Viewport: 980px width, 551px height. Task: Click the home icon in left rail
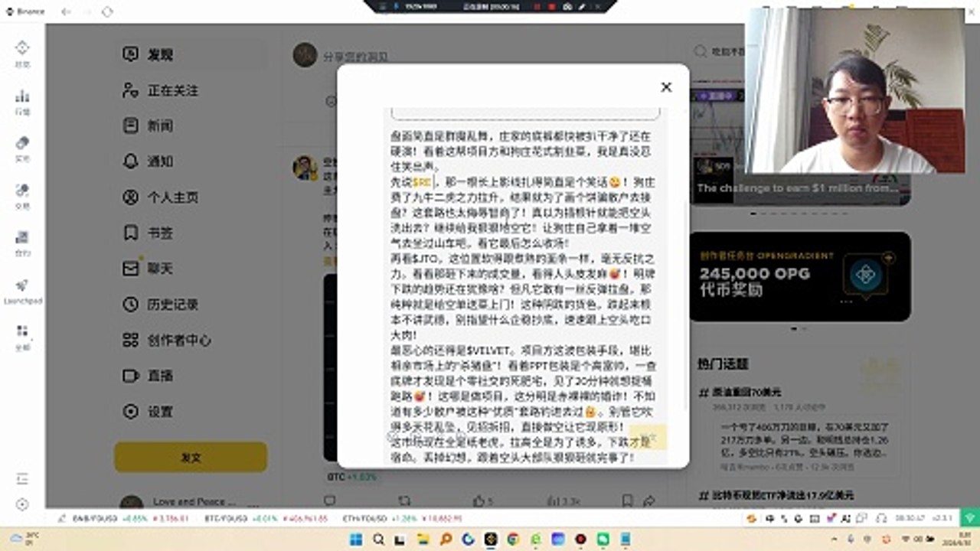tap(22, 47)
